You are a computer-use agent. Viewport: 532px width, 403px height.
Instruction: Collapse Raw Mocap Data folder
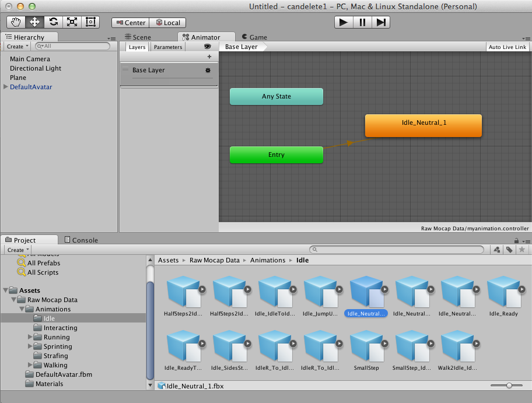click(13, 300)
